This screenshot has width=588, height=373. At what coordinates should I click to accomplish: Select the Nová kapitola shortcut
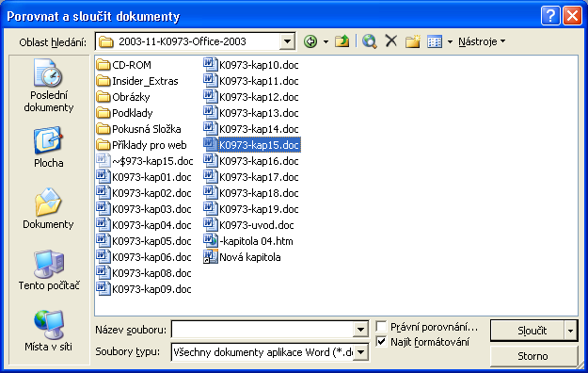(242, 257)
